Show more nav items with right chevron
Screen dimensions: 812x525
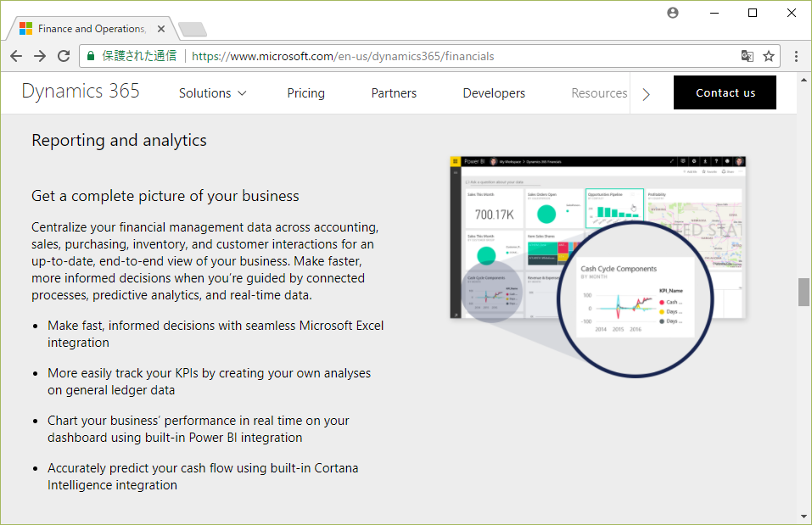647,93
